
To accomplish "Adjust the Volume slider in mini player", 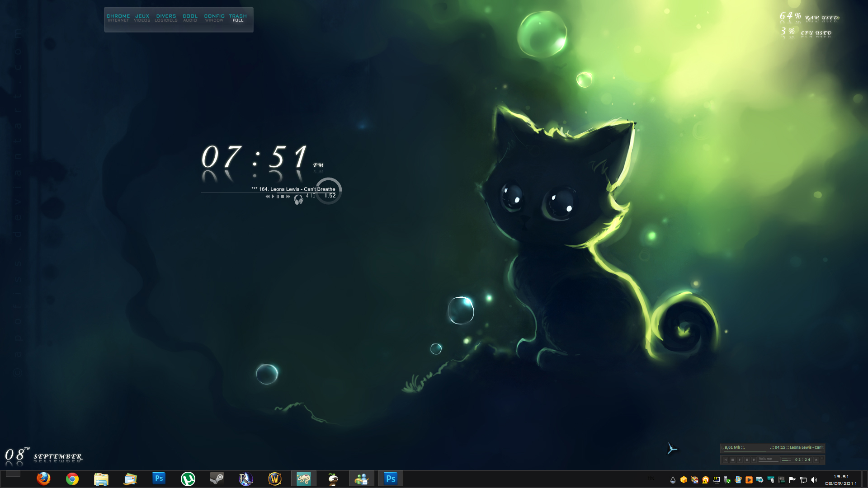I will point(769,461).
